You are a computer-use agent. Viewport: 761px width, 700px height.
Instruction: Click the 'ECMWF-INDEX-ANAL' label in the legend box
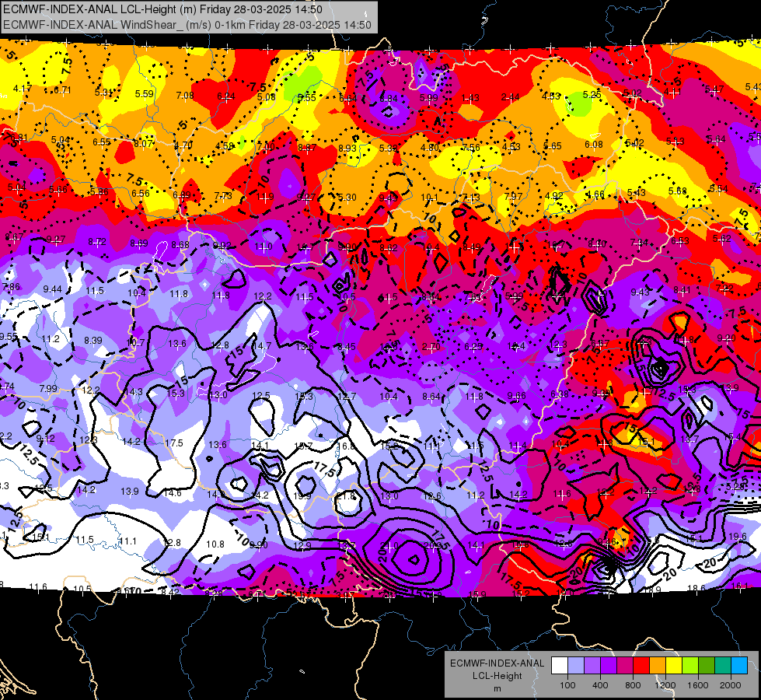click(x=497, y=663)
